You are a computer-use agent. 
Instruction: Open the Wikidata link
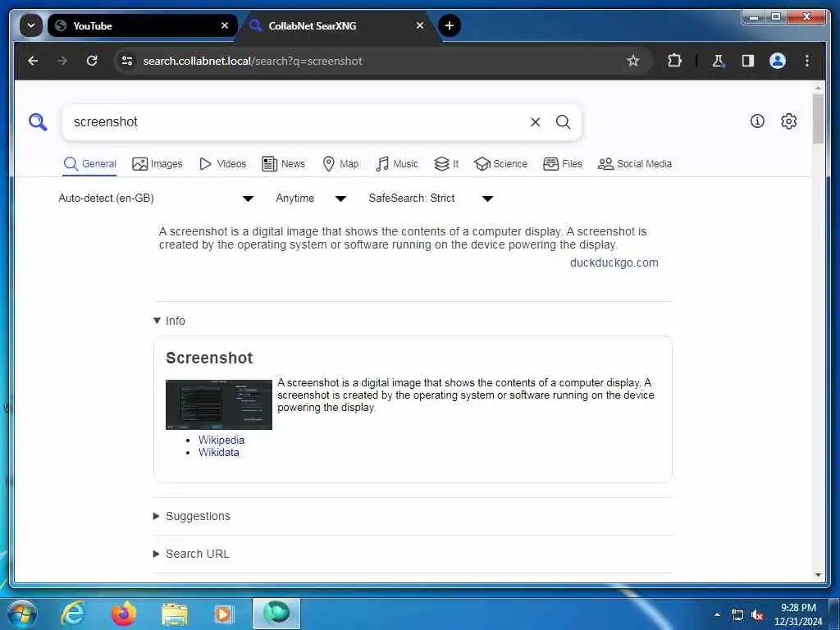(218, 453)
